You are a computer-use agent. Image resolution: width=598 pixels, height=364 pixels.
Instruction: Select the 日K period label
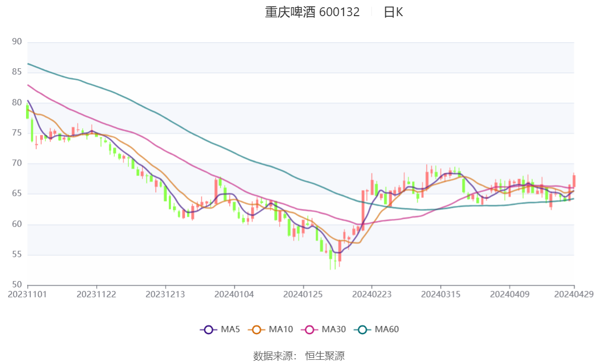[393, 12]
